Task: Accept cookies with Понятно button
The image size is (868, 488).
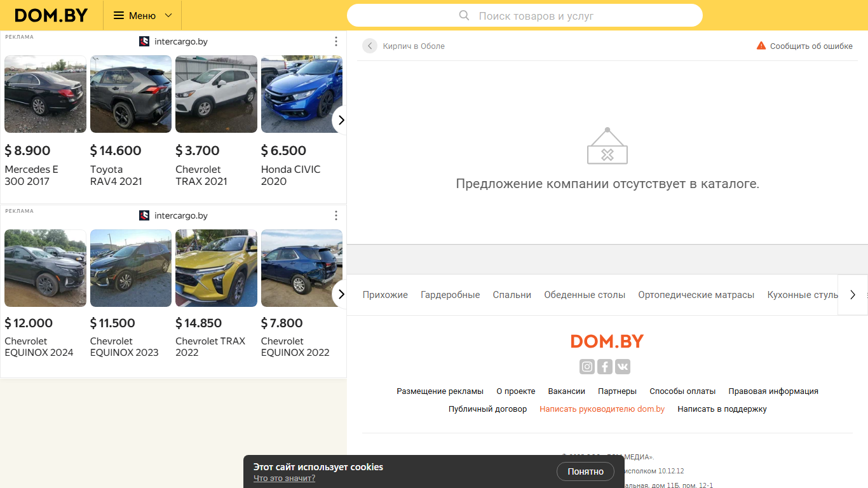Action: (586, 471)
